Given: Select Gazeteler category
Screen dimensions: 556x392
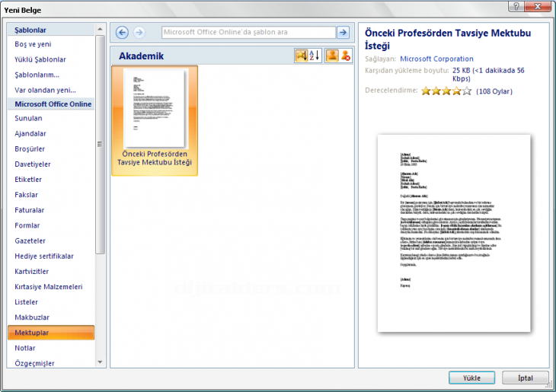Looking at the screenshot, I should pyautogui.click(x=30, y=241).
